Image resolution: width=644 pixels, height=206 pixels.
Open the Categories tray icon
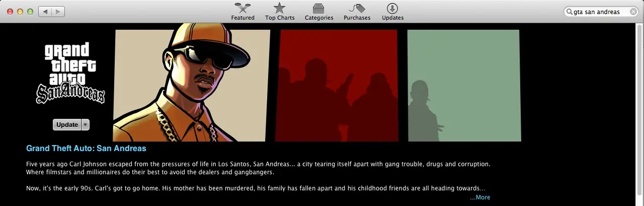318,8
